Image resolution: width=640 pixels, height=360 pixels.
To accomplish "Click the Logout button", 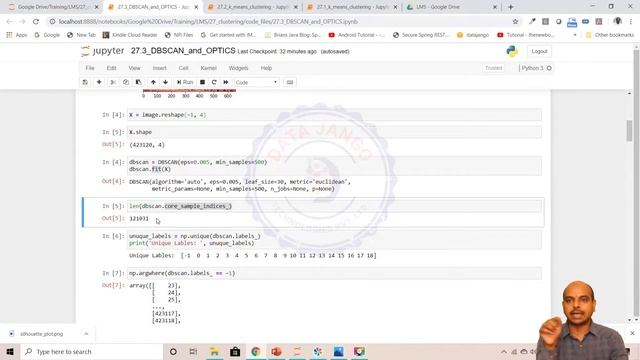I will [x=539, y=51].
